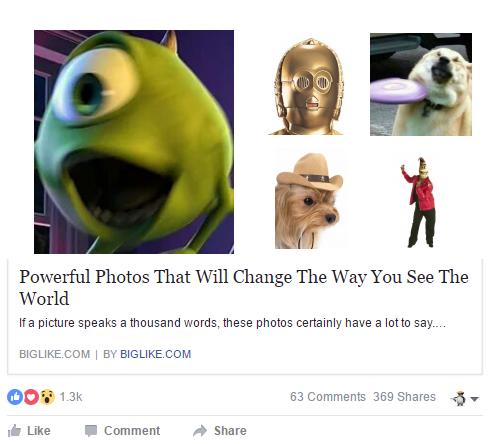491x444 pixels.
Task: Click the blue thumbs-up reaction icon
Action: (x=15, y=397)
